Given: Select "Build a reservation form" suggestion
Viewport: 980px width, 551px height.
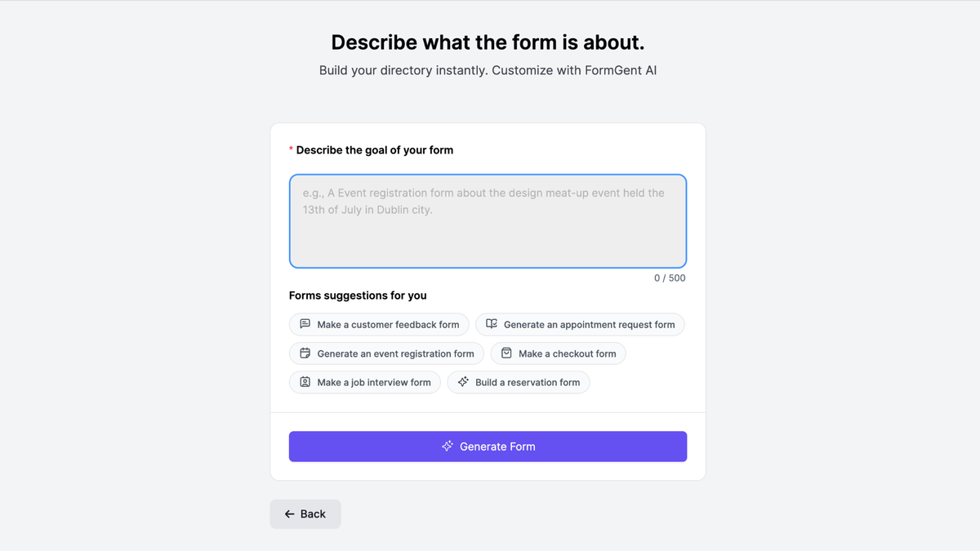Looking at the screenshot, I should (x=518, y=381).
